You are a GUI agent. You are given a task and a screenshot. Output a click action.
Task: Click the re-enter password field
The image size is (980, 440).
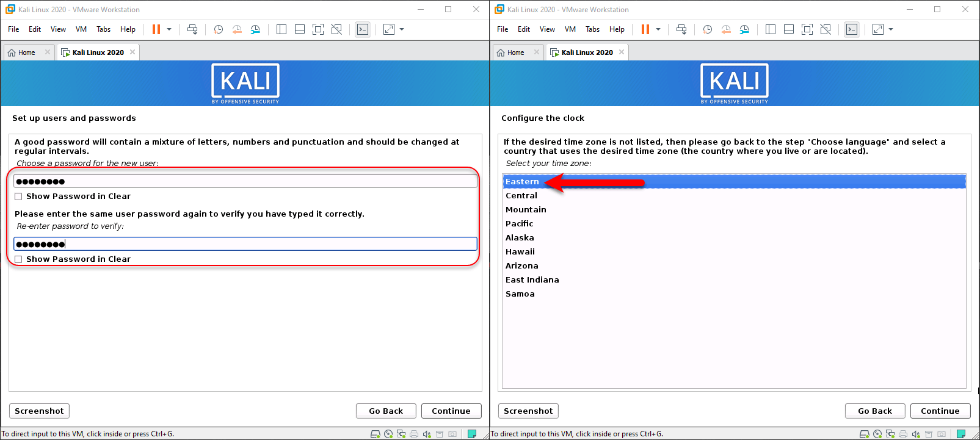tap(245, 244)
